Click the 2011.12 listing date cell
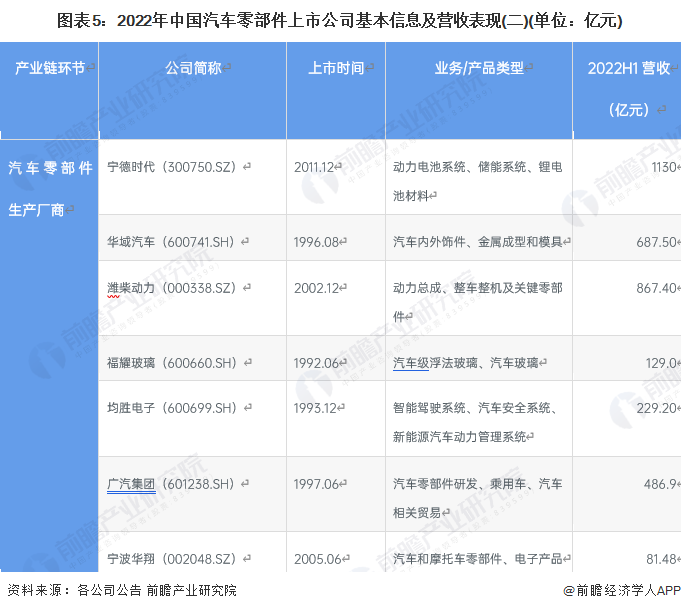Screen dimensions: 681x611 (x=319, y=167)
